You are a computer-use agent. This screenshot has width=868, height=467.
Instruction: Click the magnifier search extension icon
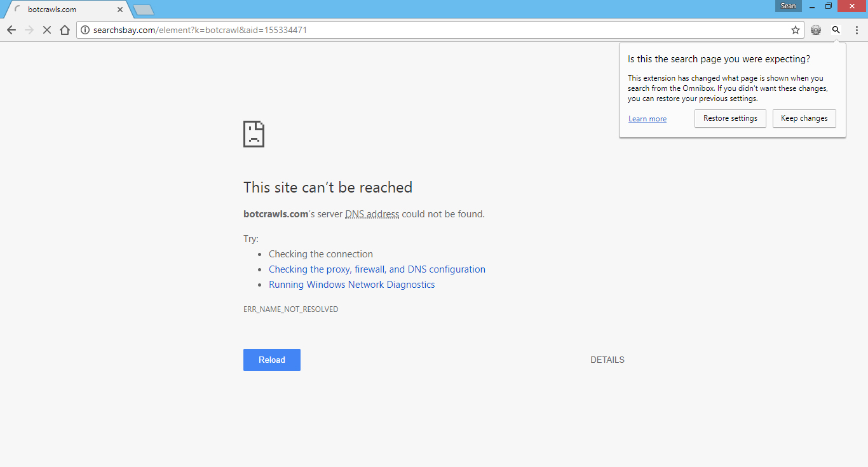[836, 29]
